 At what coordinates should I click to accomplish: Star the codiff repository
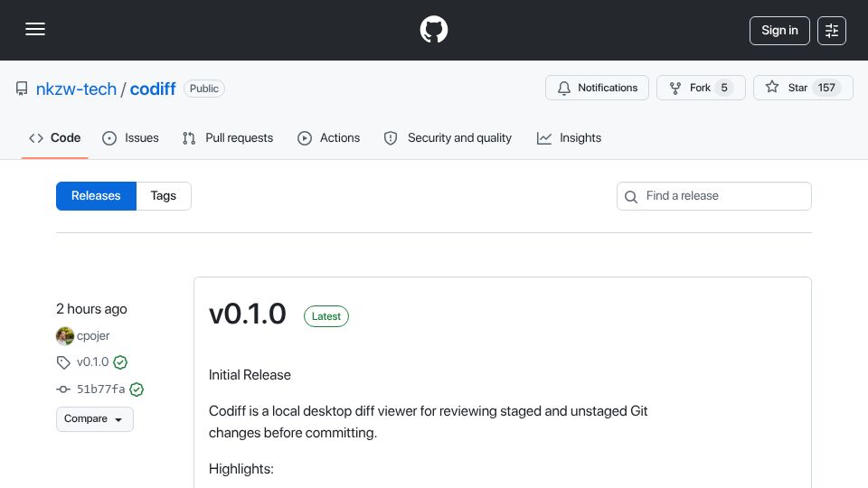pos(803,88)
